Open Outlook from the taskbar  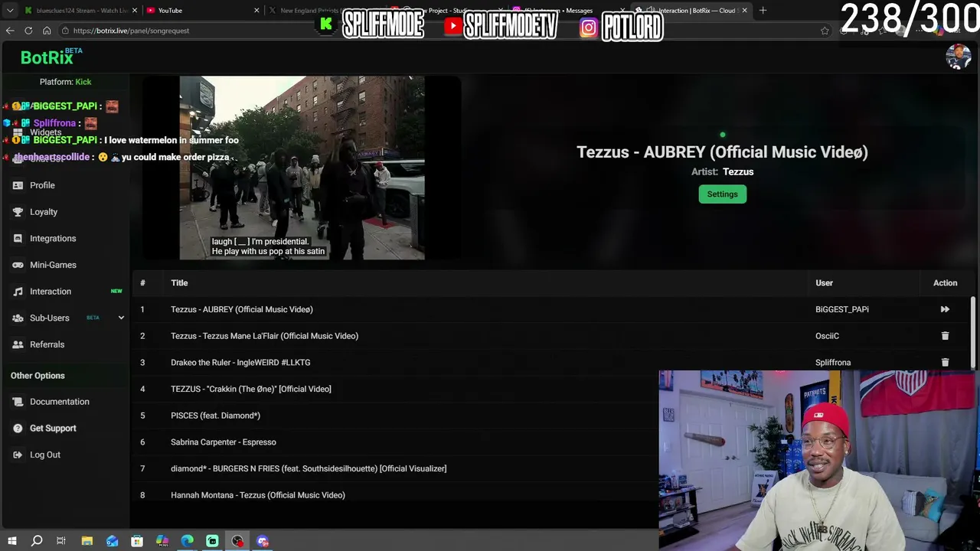click(x=113, y=541)
